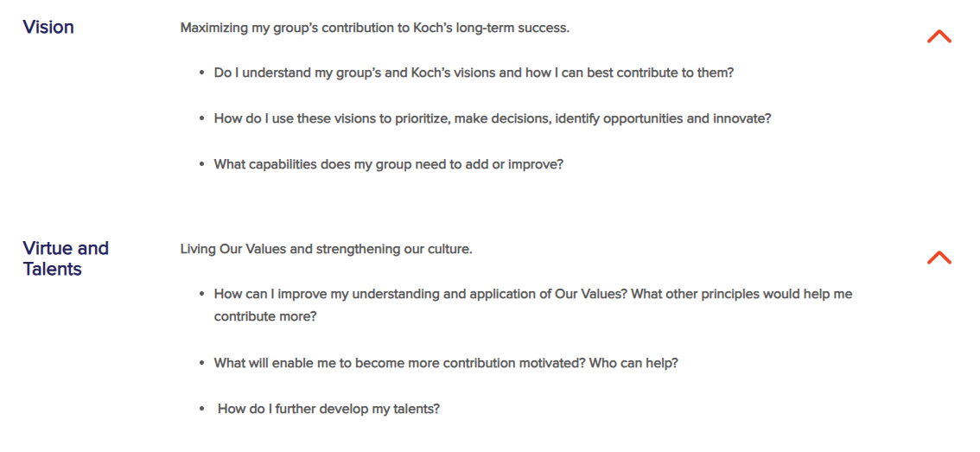Click the bullet dot before 'Do I understand'

pyautogui.click(x=202, y=73)
